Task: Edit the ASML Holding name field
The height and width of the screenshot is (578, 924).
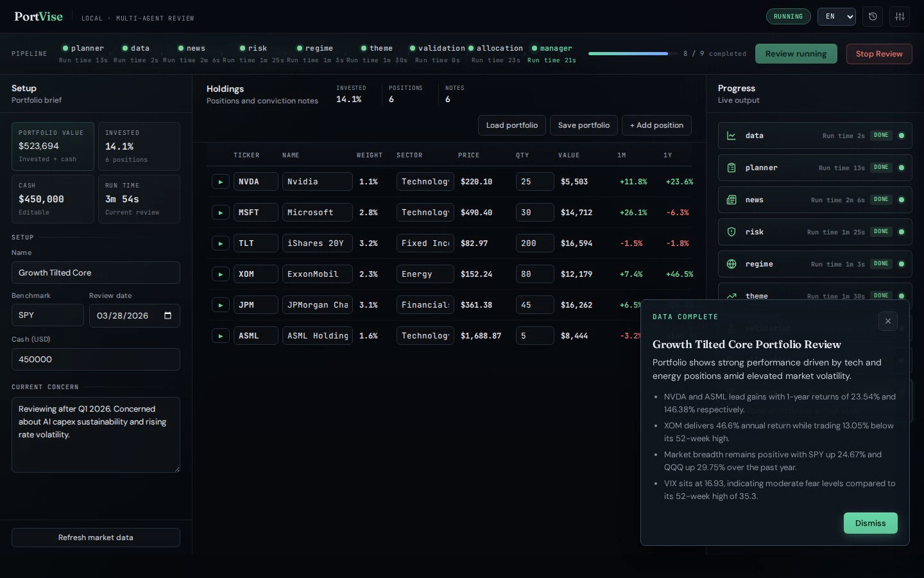Action: point(318,336)
